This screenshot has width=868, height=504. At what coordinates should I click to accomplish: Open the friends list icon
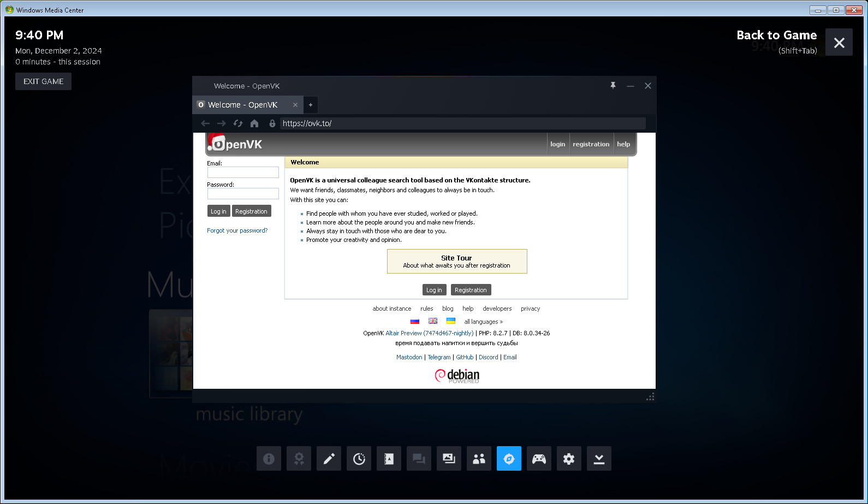tap(479, 459)
